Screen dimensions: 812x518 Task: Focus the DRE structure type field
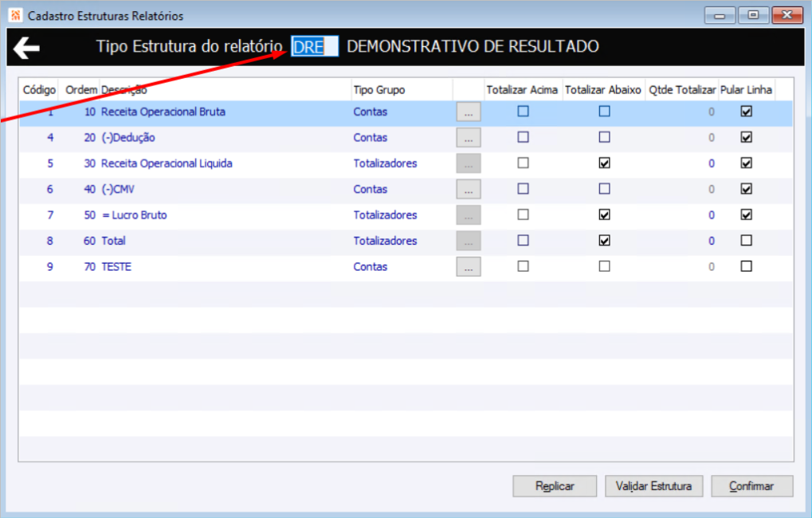point(314,46)
